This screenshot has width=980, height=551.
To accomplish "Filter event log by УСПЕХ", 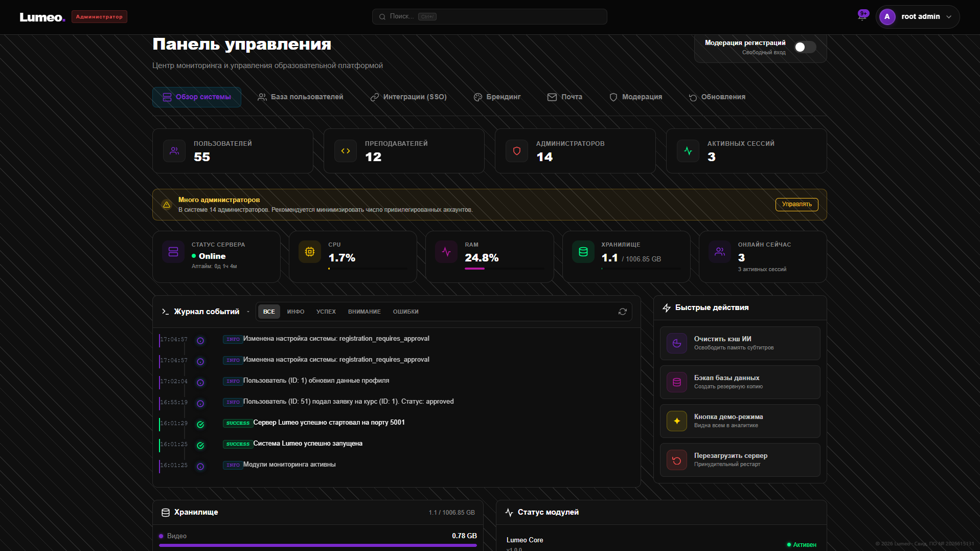I will (326, 312).
